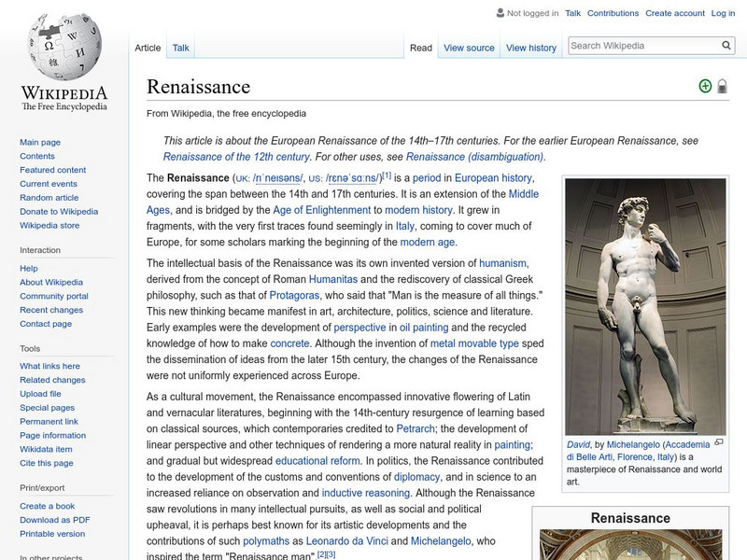Select the Read tab
Screen dimensions: 747x560
coord(421,48)
